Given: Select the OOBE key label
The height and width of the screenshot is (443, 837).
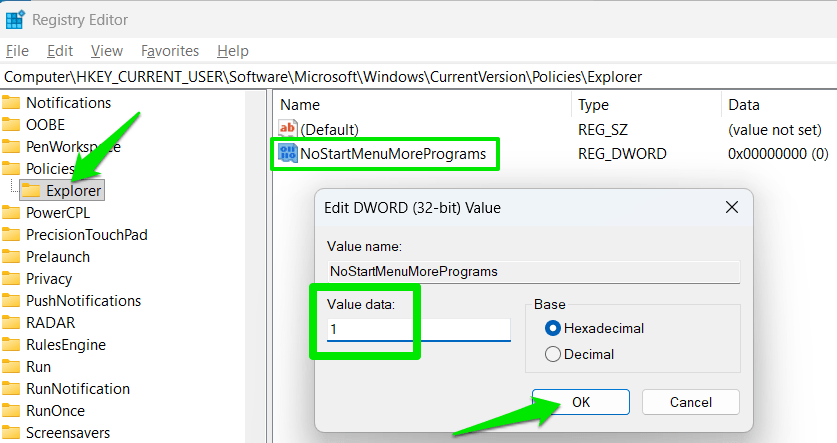Looking at the screenshot, I should coord(45,124).
